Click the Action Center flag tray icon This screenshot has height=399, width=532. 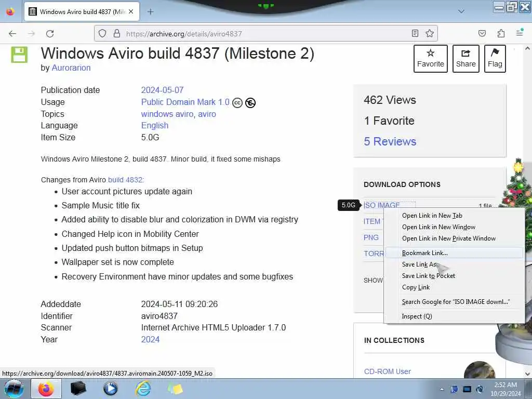click(x=454, y=389)
